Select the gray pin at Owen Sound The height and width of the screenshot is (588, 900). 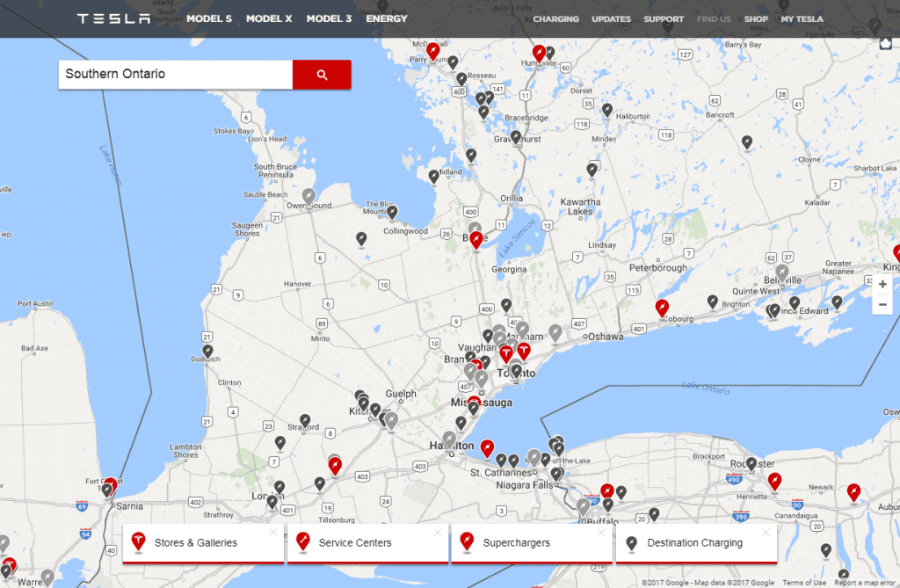308,197
